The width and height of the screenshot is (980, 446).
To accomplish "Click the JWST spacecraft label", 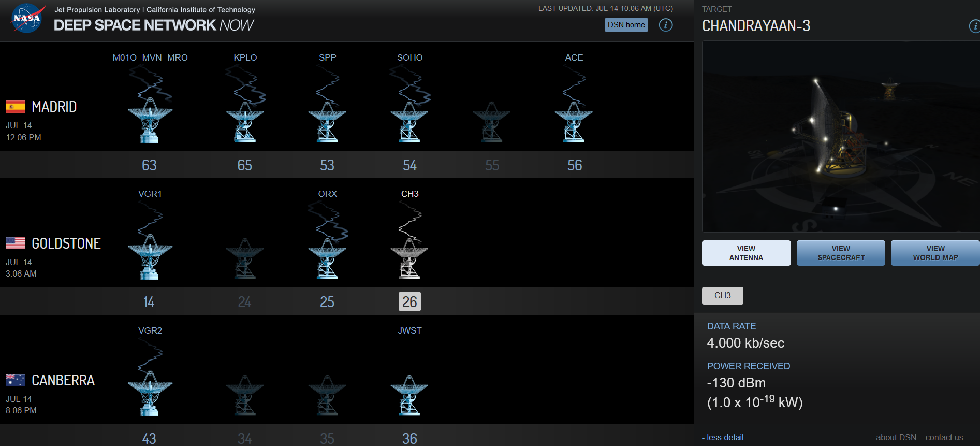I will point(410,330).
